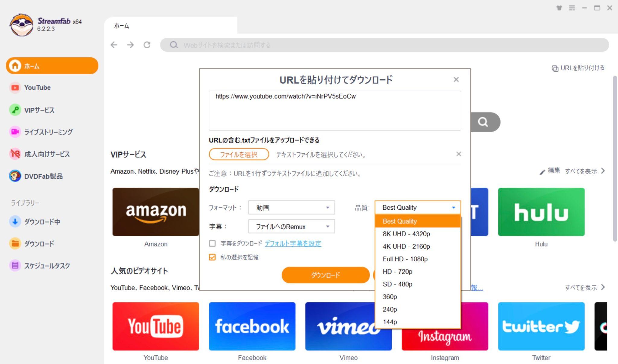Open the Home sidebar item

pyautogui.click(x=52, y=66)
